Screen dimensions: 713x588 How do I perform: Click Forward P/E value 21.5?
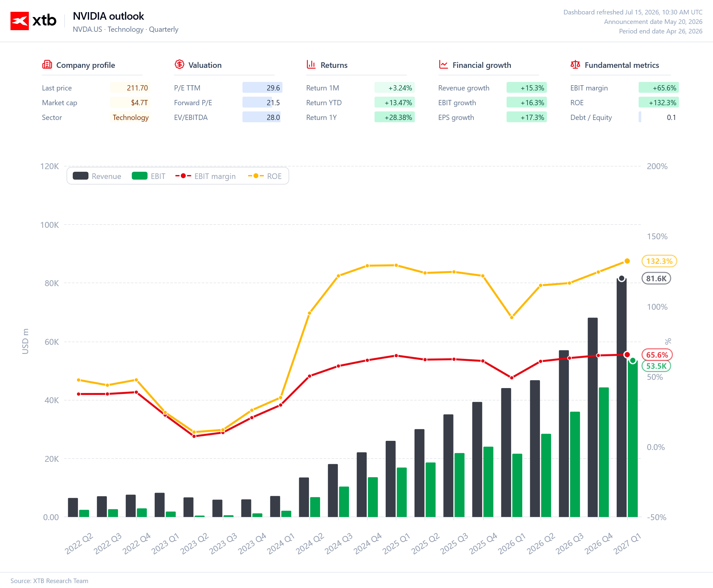coord(262,103)
